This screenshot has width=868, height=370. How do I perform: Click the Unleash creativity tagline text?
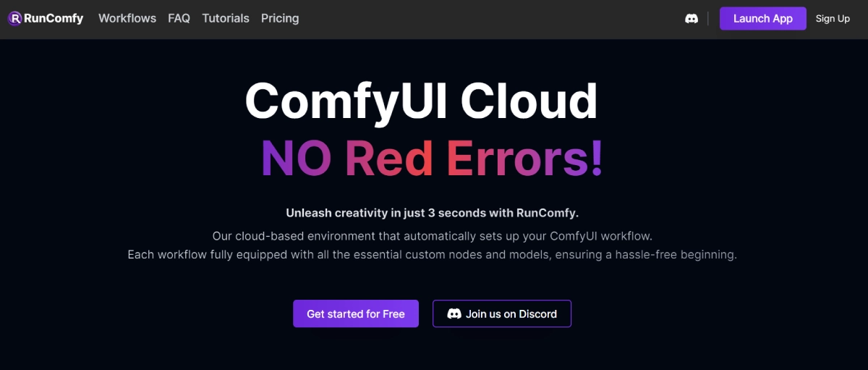point(433,213)
